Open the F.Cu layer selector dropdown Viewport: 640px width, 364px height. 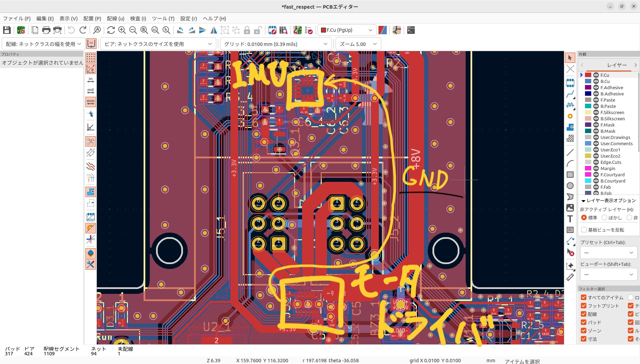pyautogui.click(x=347, y=30)
